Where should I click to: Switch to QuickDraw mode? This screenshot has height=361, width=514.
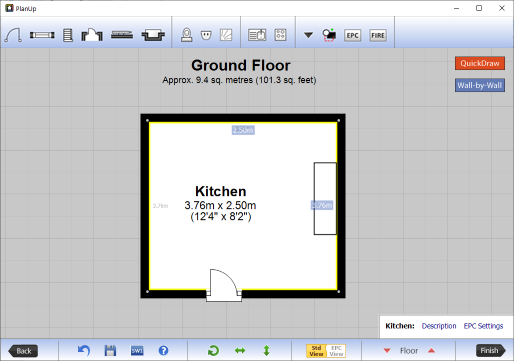click(480, 63)
